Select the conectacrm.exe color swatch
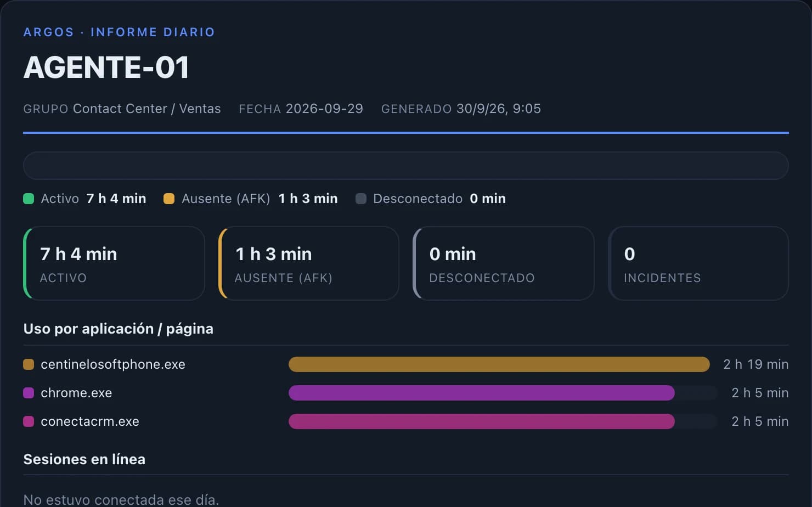Viewport: 812px width, 507px height. click(x=29, y=421)
